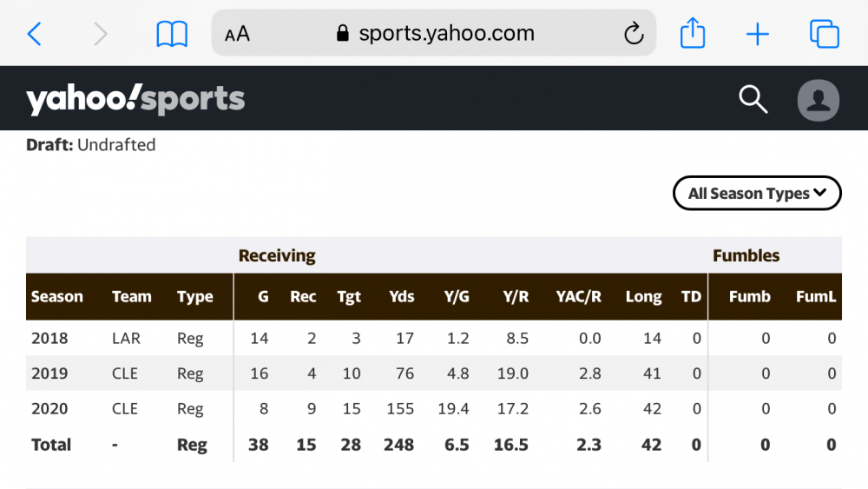
Task: Open the bookmarks book icon
Action: (172, 35)
